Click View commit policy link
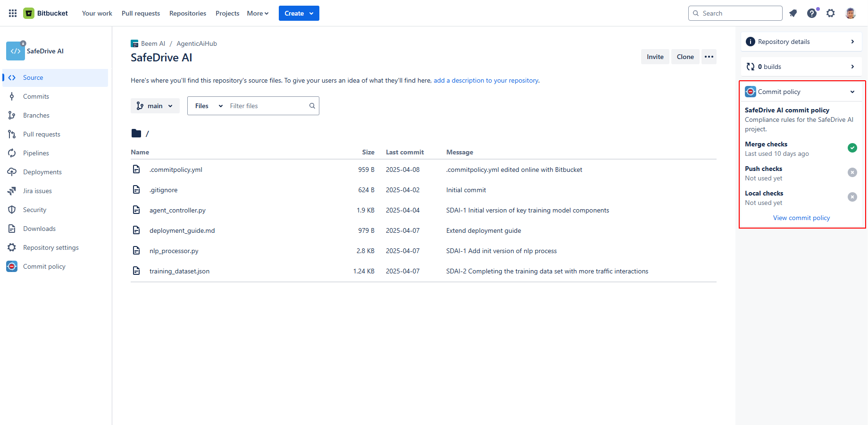Screen dimensions: 868x425 801,218
